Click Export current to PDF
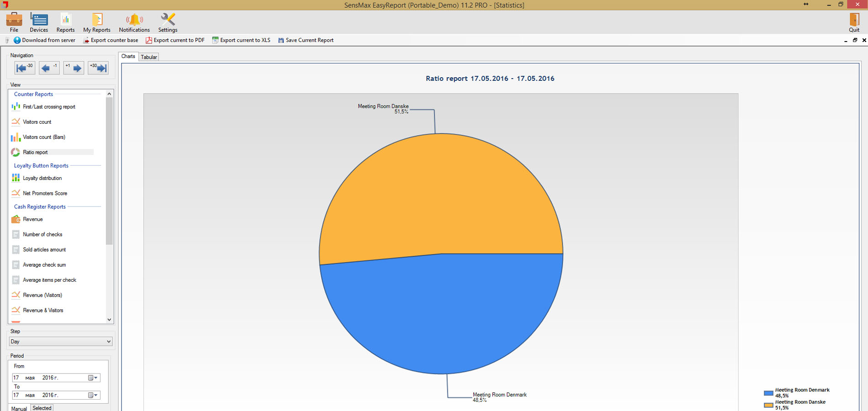868x411 pixels. click(x=175, y=40)
